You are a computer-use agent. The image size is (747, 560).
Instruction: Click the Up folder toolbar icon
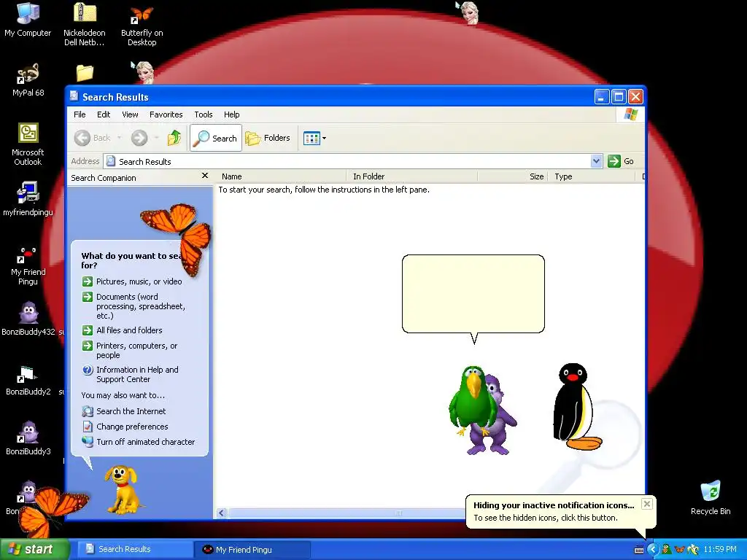point(174,138)
